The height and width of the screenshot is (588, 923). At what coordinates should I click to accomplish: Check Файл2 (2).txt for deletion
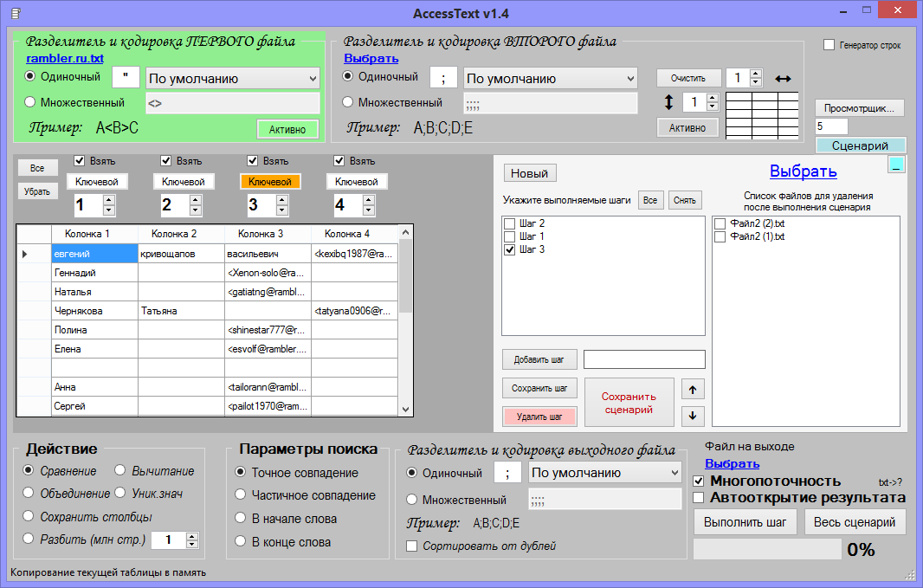click(720, 223)
